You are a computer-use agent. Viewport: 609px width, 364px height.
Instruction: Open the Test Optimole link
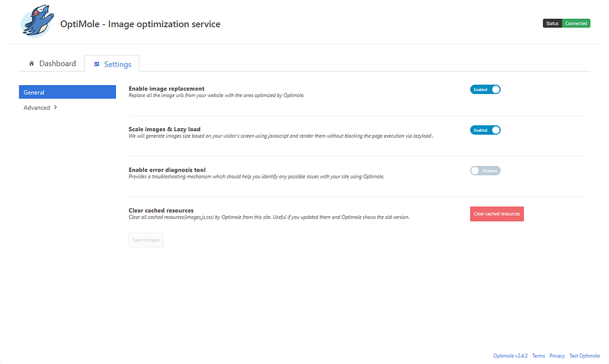click(584, 356)
